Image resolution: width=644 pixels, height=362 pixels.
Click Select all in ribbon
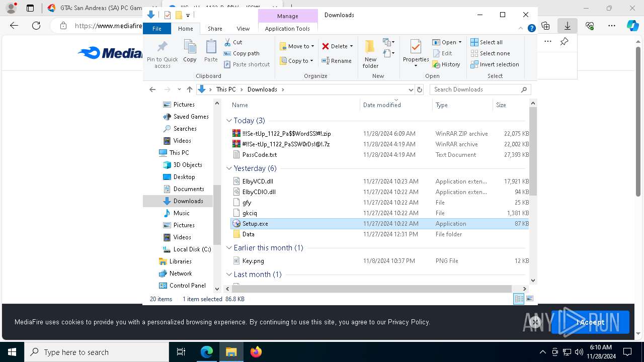tap(487, 42)
